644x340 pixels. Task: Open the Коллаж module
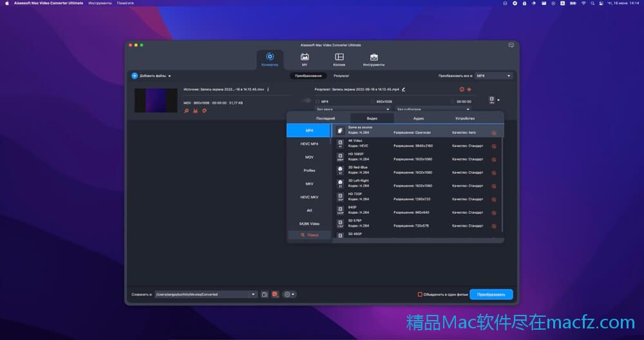click(339, 59)
